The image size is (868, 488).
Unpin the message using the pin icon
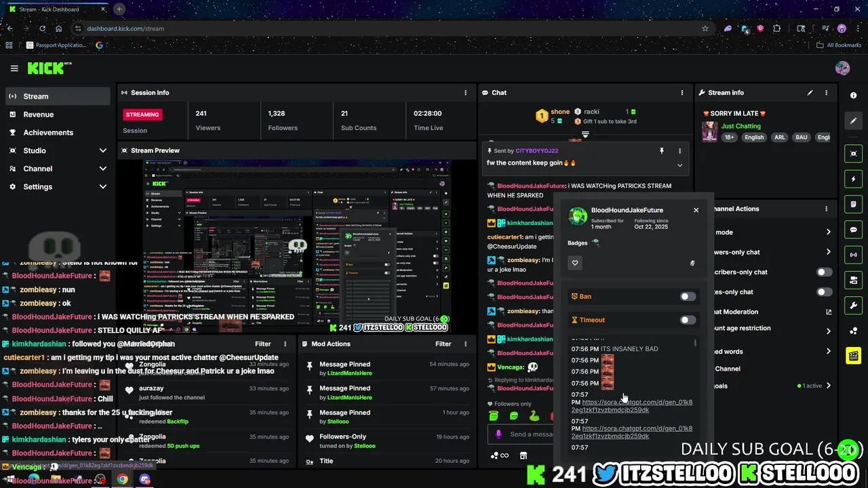(662, 151)
